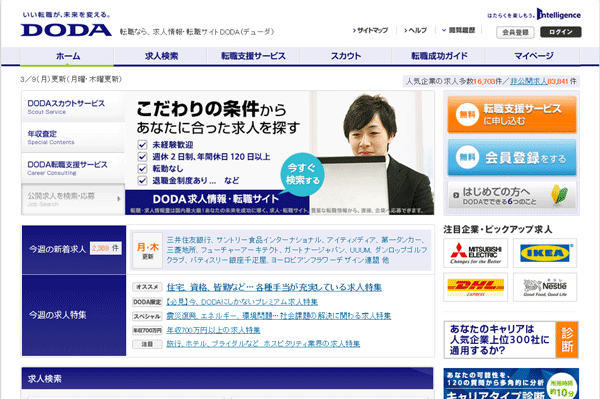Select 年収査定 side menu item
This screenshot has width=600, height=399.
click(73, 137)
